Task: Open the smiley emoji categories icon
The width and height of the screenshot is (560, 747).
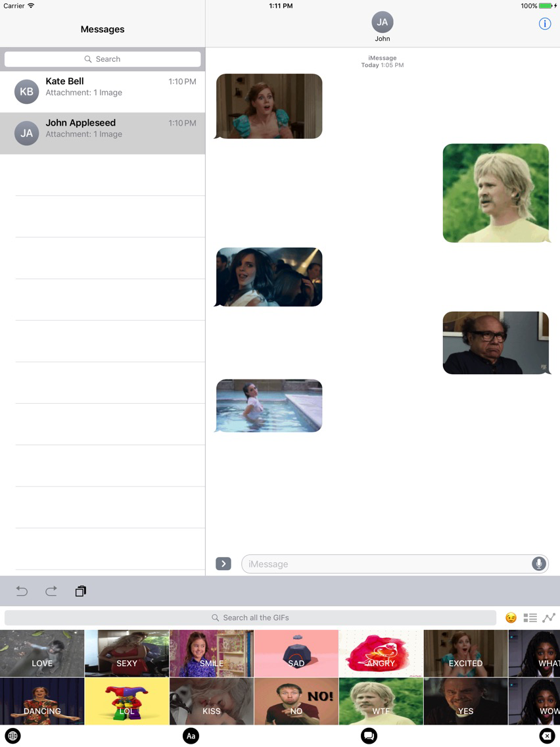Action: tap(510, 617)
